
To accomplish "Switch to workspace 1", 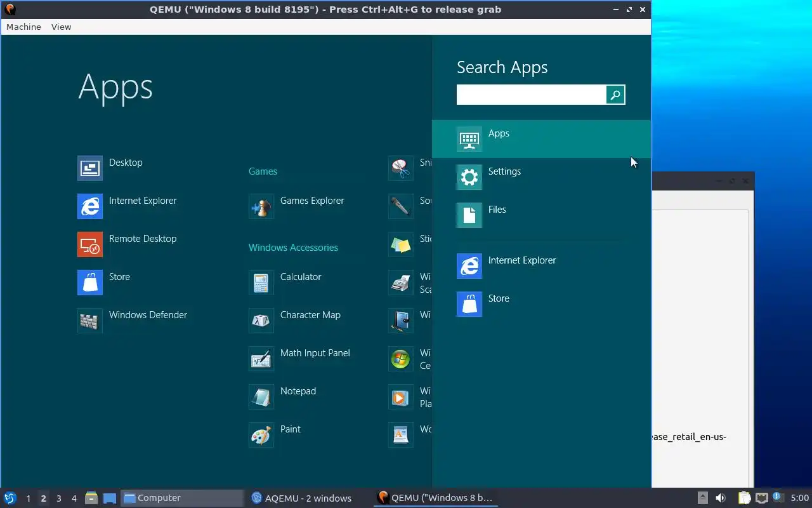I will (28, 498).
